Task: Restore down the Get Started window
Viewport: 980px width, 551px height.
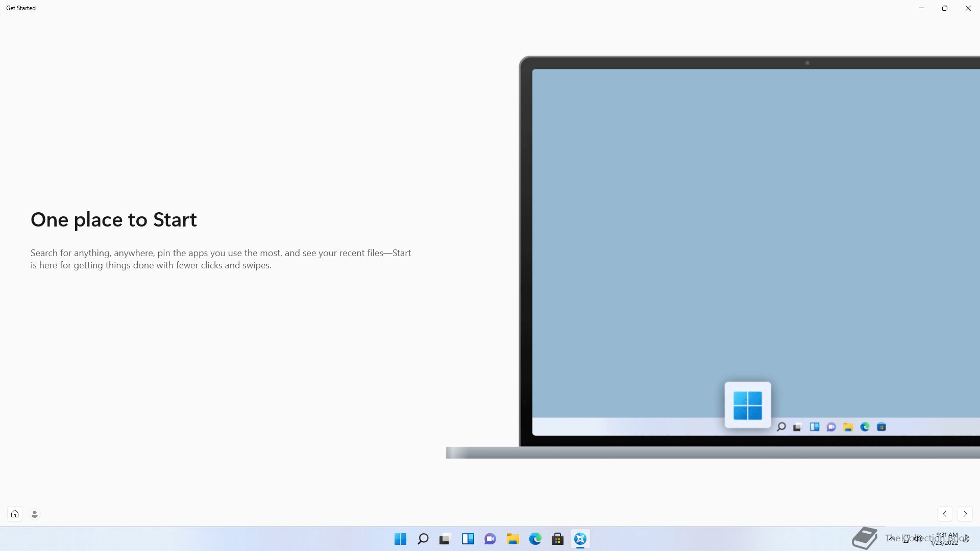Action: click(945, 8)
